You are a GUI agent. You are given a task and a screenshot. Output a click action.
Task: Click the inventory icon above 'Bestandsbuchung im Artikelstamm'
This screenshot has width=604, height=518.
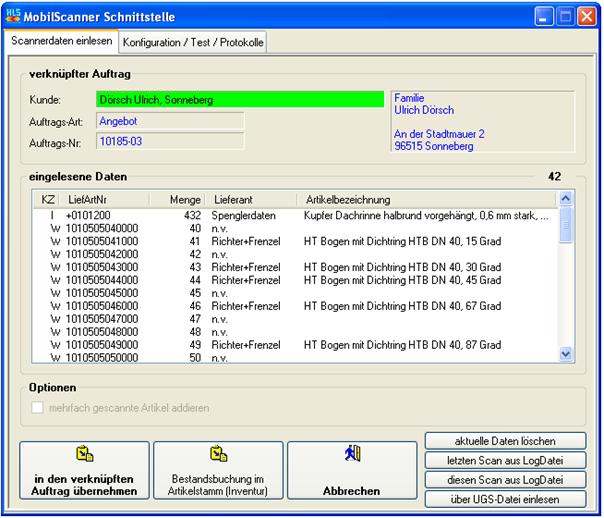tap(218, 455)
